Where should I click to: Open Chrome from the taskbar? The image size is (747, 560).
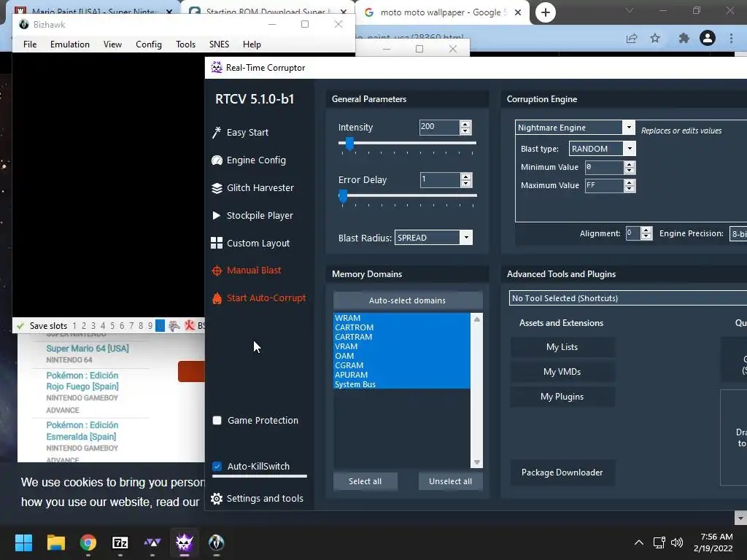point(88,542)
